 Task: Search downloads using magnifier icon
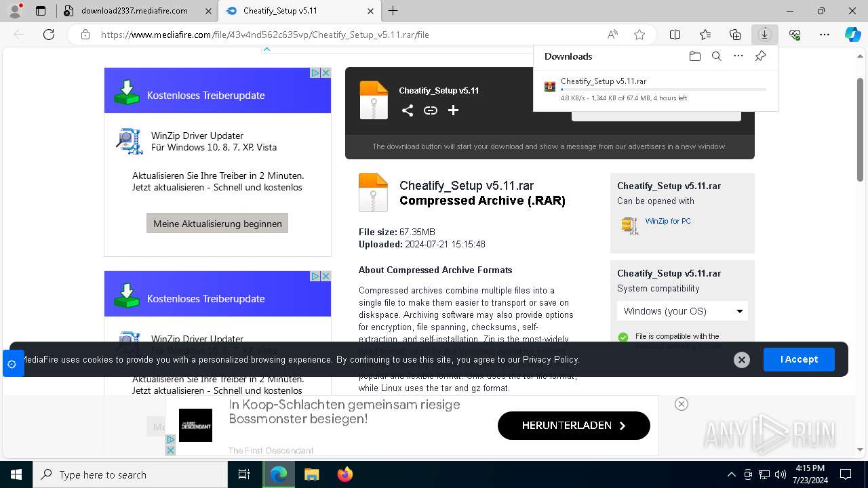pyautogui.click(x=716, y=56)
